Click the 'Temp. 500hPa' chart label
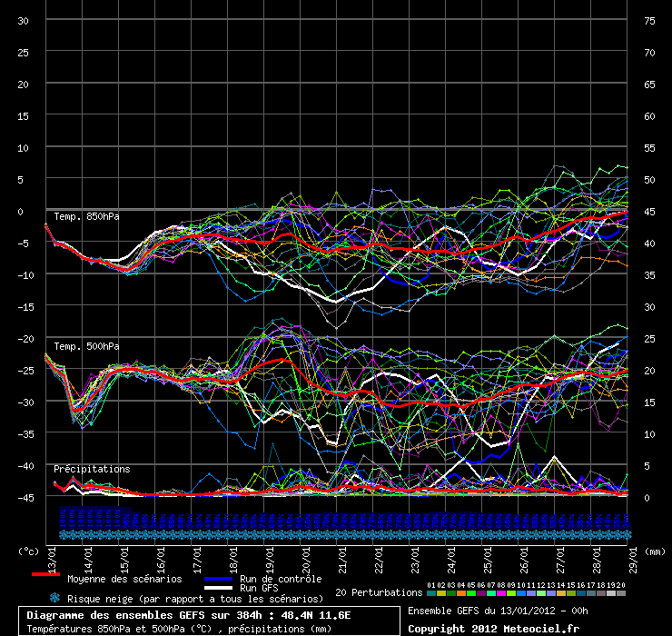 pos(86,346)
